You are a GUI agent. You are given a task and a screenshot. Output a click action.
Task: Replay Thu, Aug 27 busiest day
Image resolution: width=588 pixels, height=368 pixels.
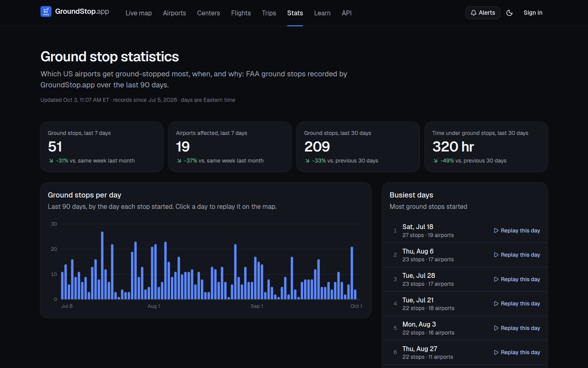(517, 352)
